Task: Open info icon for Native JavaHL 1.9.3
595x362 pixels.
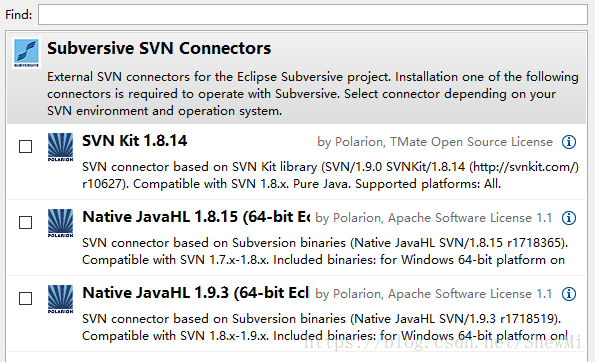Action: [569, 294]
